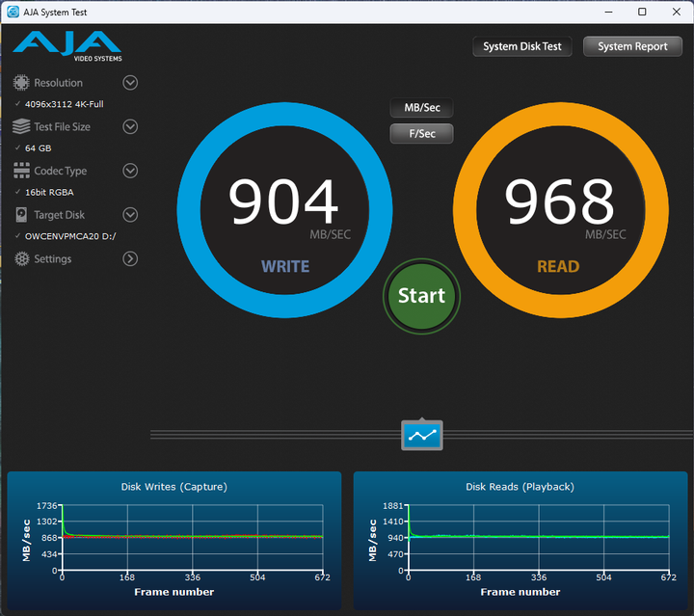694x616 pixels.
Task: Switch units to F/Sec
Action: (x=421, y=134)
